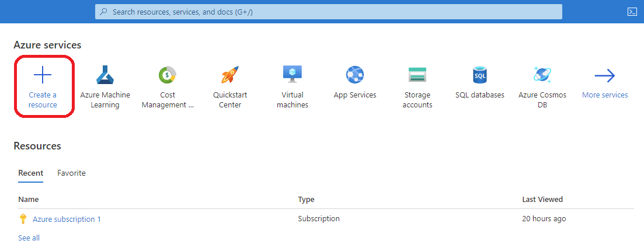Open SQL databases service icon
The width and height of the screenshot is (644, 251).
480,75
